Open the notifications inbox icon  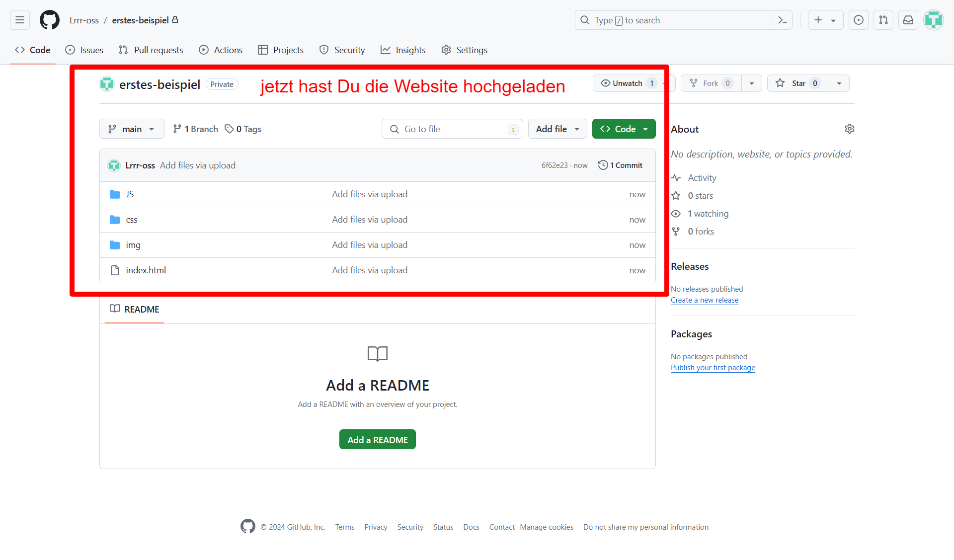tap(908, 20)
